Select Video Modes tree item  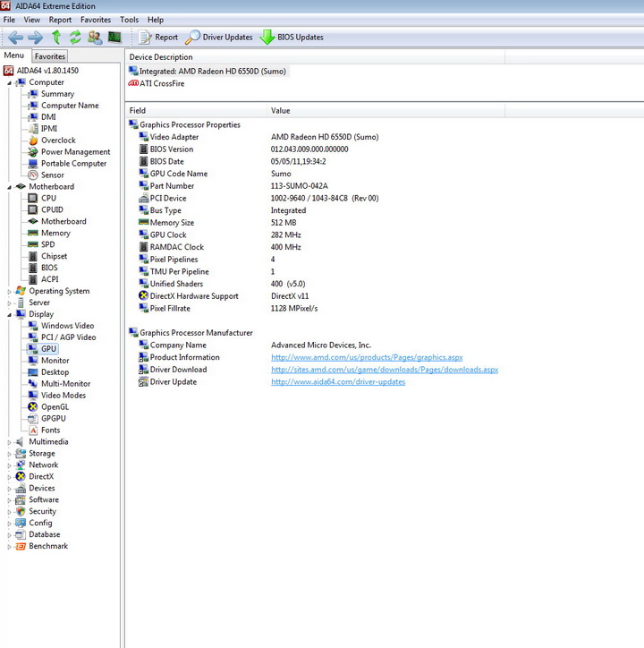click(x=64, y=396)
